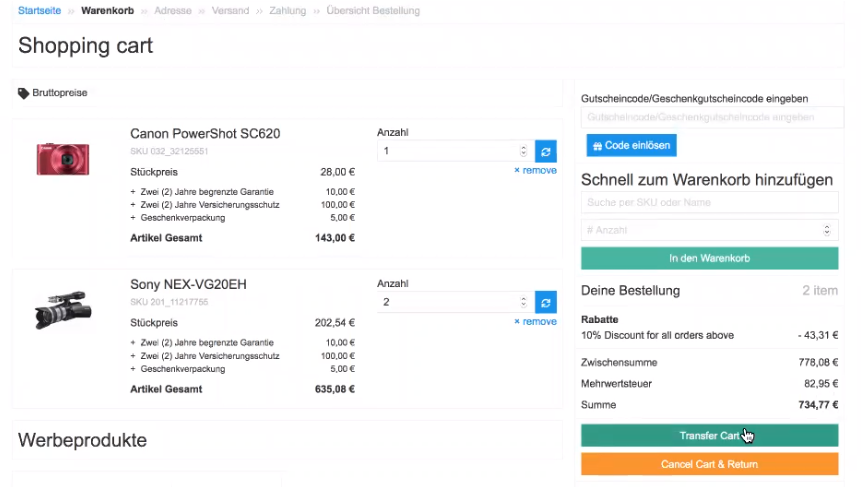Image resolution: width=861 pixels, height=487 pixels.
Task: Click Cancel Cart & Return button
Action: click(x=709, y=464)
